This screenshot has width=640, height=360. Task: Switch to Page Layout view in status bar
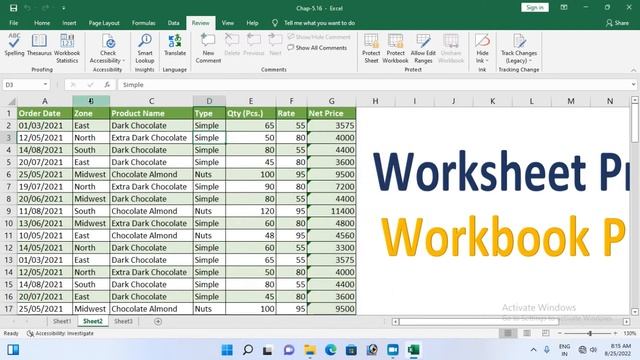coord(527,333)
